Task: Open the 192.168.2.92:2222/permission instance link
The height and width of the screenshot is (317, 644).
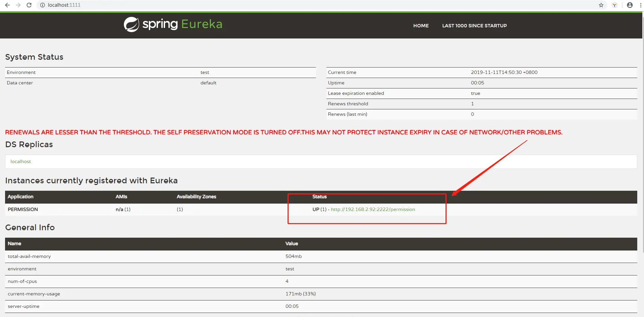Action: coord(373,209)
